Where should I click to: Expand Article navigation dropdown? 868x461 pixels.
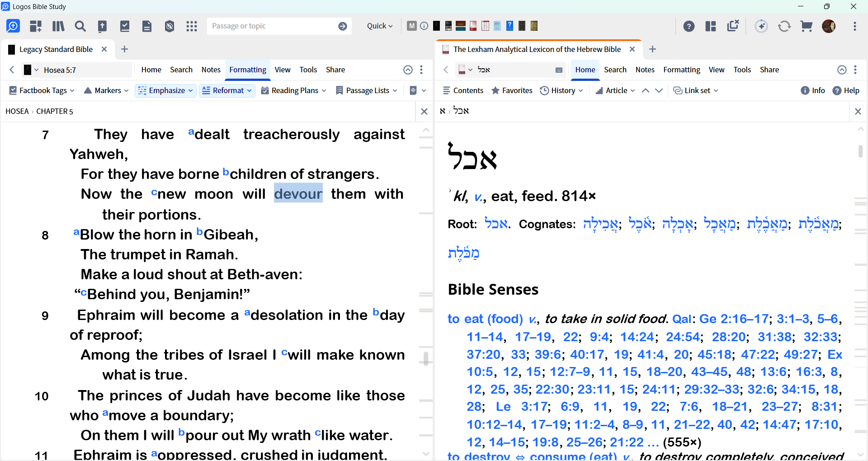pyautogui.click(x=615, y=90)
